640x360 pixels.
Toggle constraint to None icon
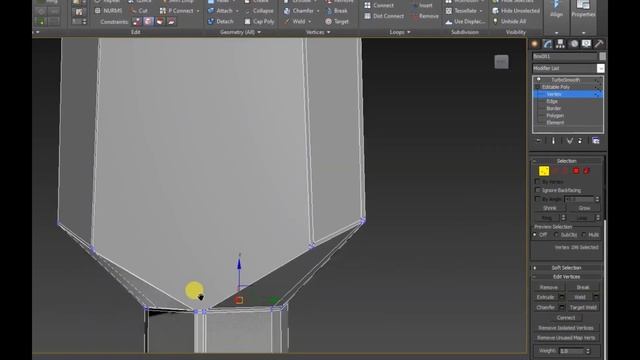pyautogui.click(x=137, y=21)
